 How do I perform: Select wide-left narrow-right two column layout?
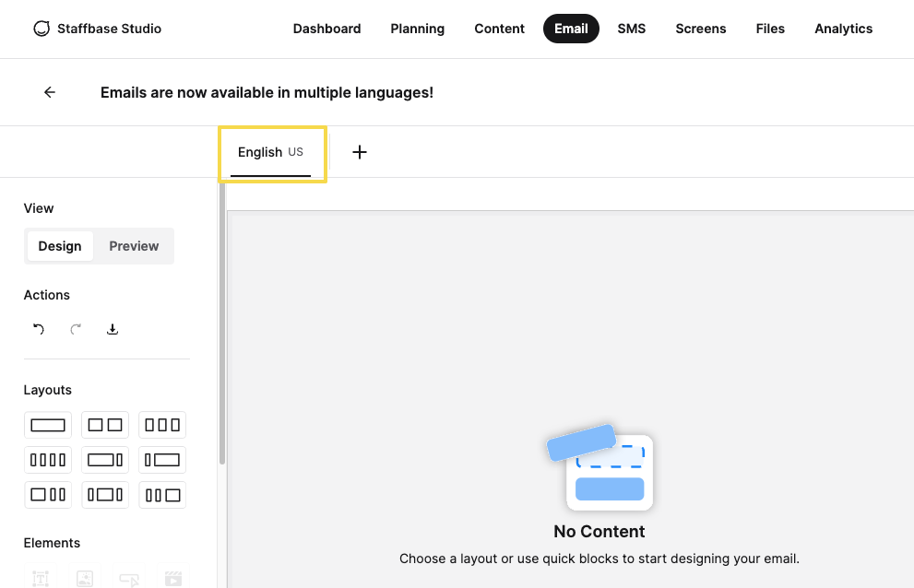[105, 460]
